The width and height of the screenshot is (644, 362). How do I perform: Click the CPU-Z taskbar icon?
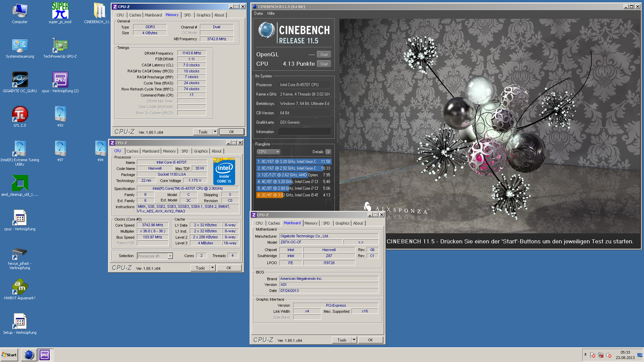pos(45,355)
